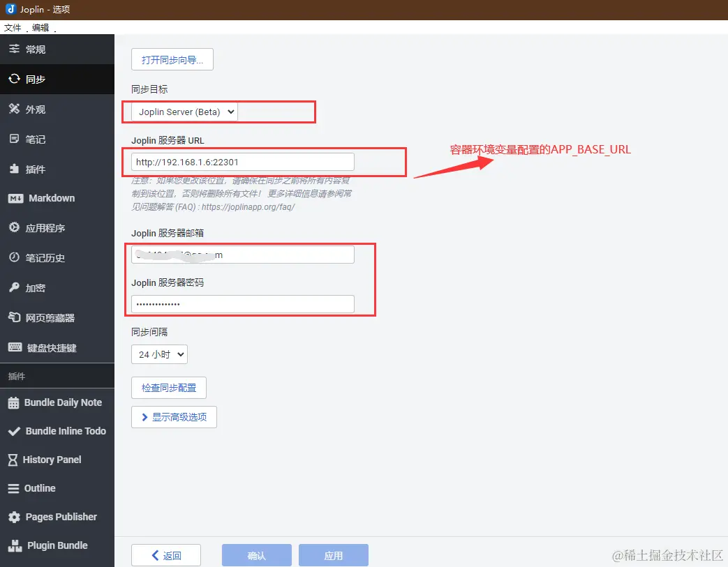The height and width of the screenshot is (567, 728).
Task: Click the Pages Publisher gear icon
Action: click(x=15, y=517)
